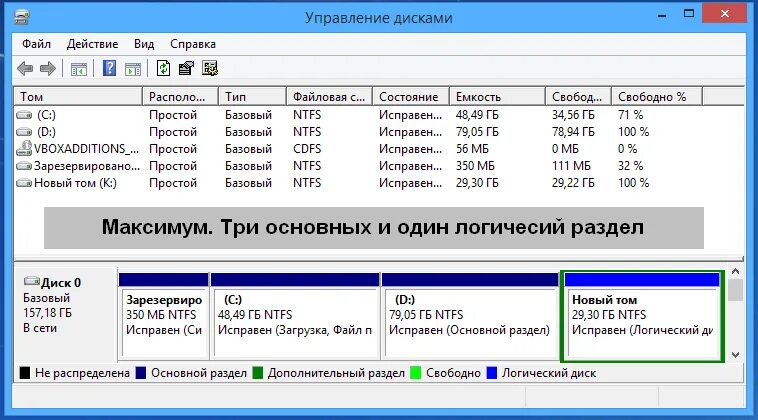Select the Зарезервировано... volume row

(87, 166)
